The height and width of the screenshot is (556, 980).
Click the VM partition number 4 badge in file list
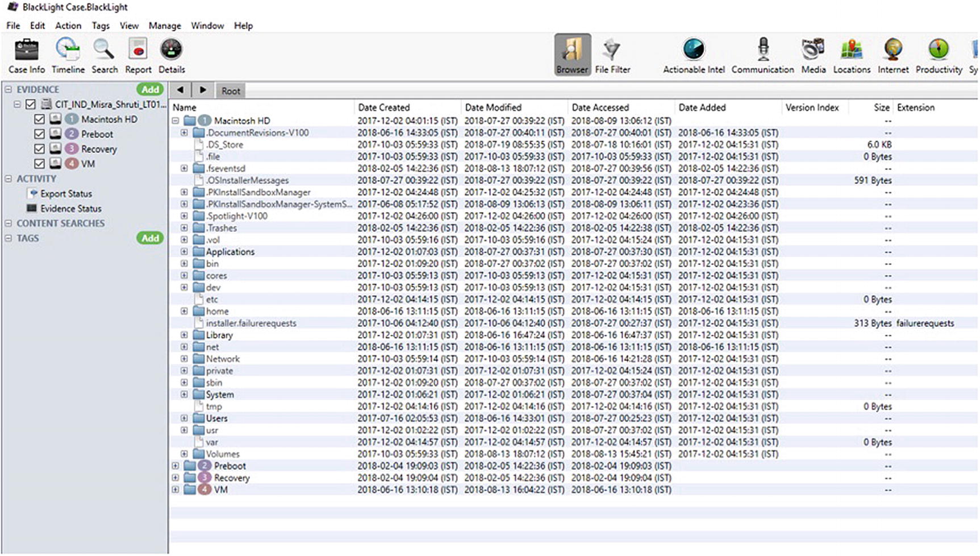[x=205, y=489]
